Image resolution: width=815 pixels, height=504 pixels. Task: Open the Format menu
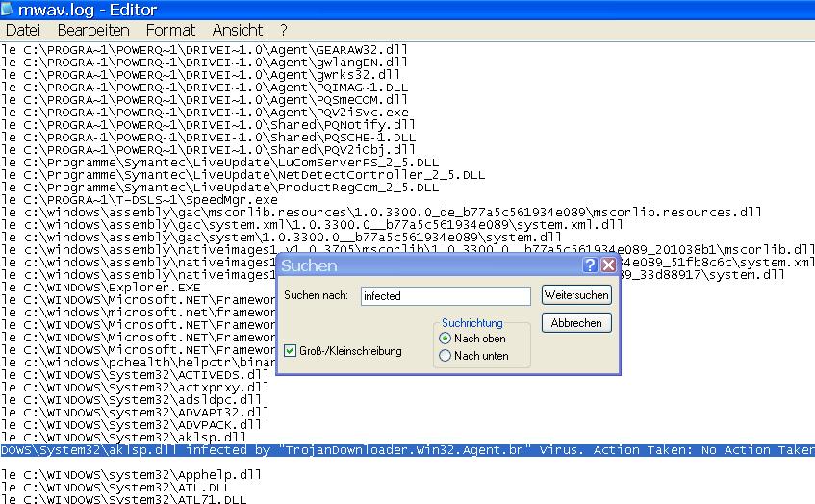coord(170,31)
